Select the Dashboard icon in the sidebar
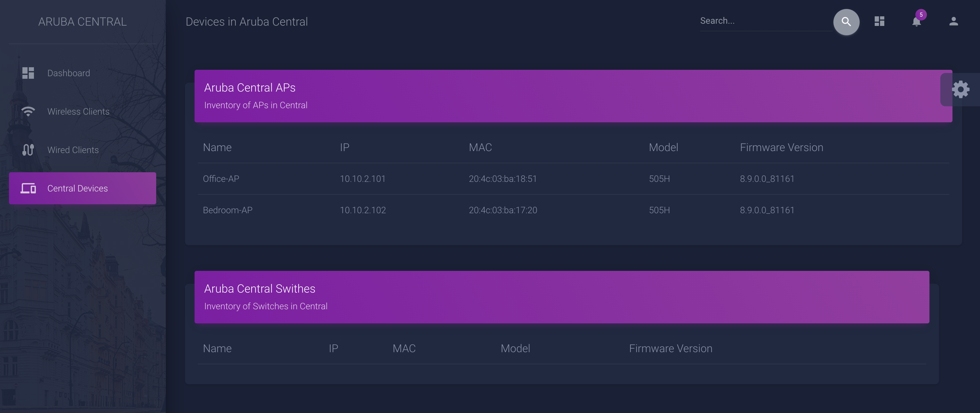This screenshot has width=980, height=413. [28, 73]
